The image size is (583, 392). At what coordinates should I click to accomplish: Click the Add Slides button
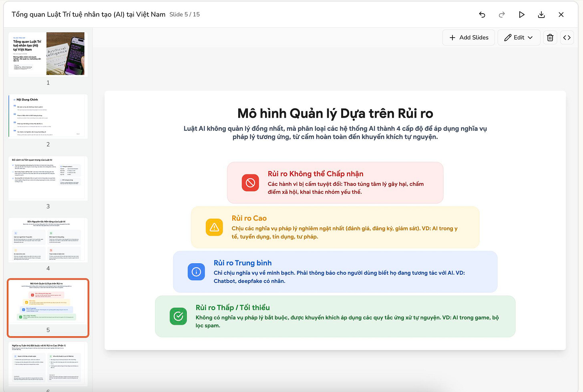pos(468,38)
